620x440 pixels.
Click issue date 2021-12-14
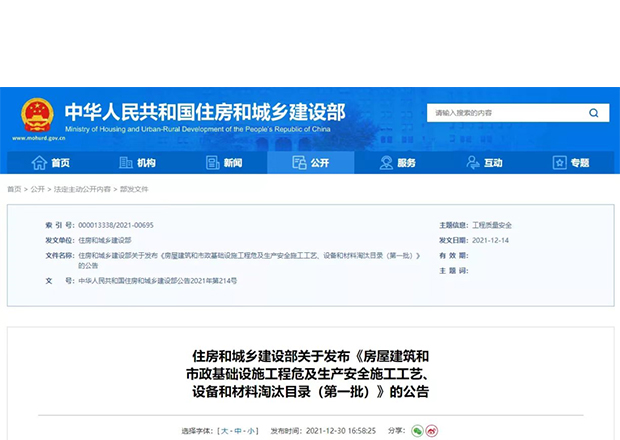point(490,240)
